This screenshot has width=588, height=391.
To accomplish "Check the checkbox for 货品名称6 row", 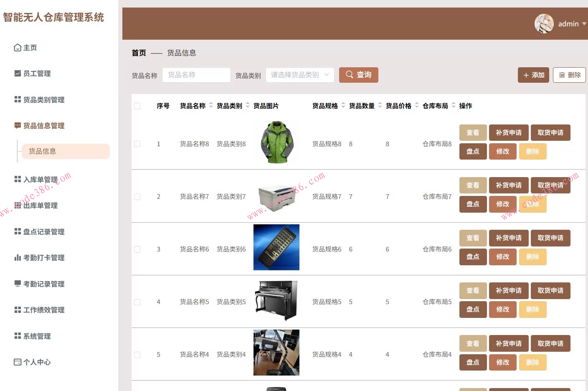I will [137, 249].
